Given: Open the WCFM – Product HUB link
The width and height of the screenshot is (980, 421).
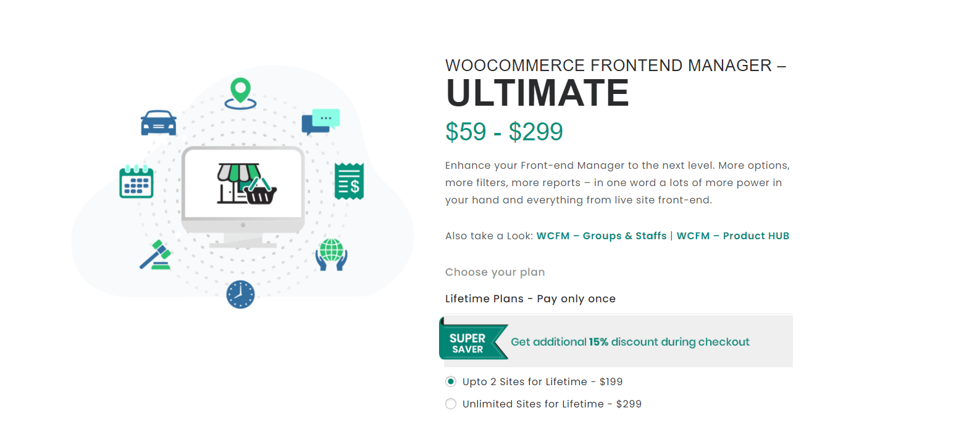Looking at the screenshot, I should (733, 236).
